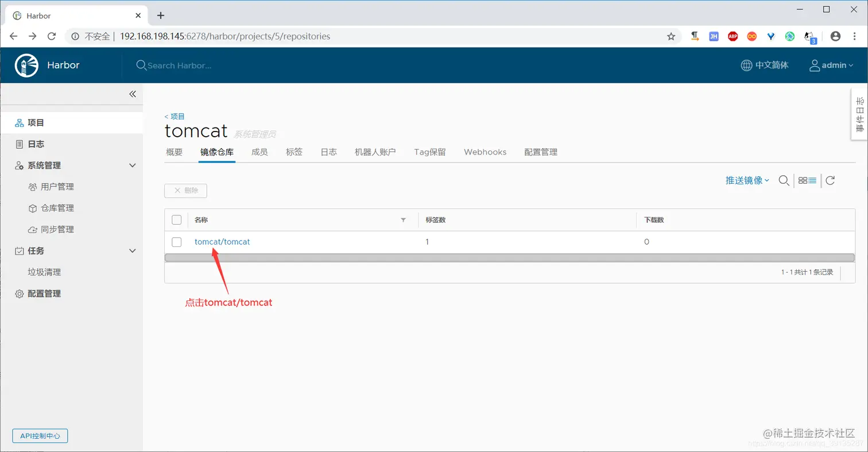Click the infinity extension icon
Viewport: 868px width, 452px height.
751,36
